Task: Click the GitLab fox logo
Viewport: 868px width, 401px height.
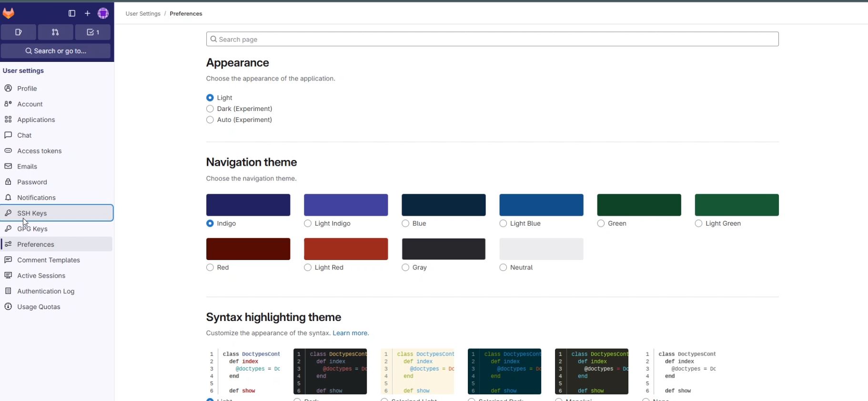Action: click(9, 13)
